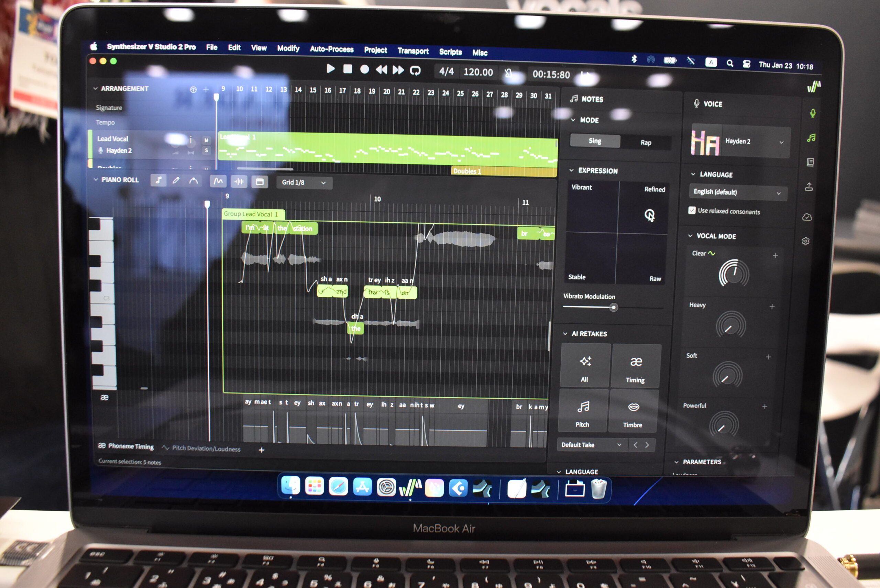Toggle the metronome icon beside tempo
Viewport: 880px width, 588px height.
click(x=508, y=73)
